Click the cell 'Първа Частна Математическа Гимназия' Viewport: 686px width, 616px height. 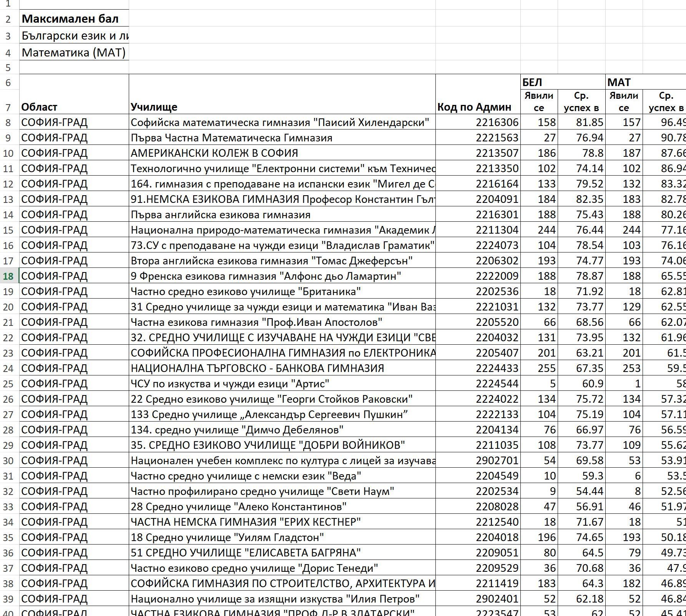point(282,138)
